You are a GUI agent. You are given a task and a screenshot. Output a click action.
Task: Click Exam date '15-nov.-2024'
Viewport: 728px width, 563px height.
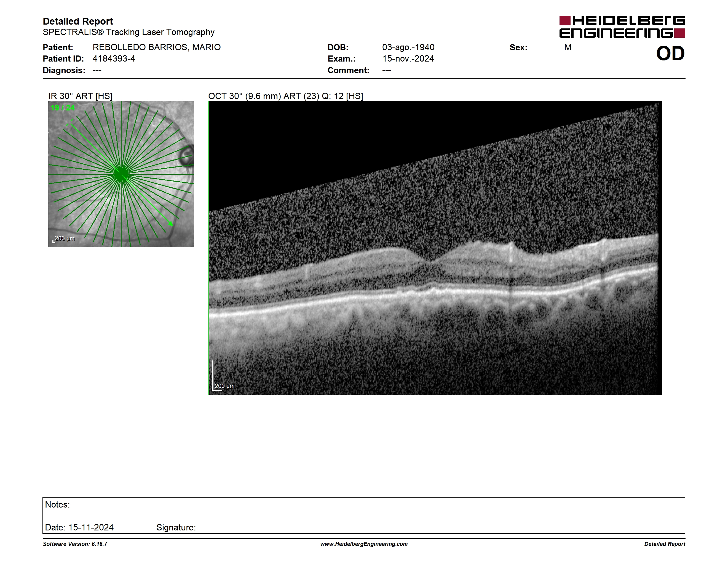(x=408, y=59)
